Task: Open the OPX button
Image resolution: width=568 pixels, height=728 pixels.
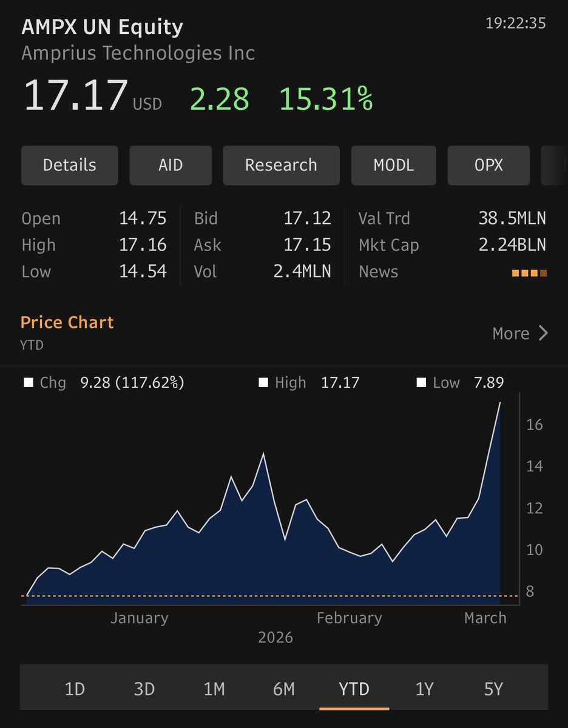Action: (489, 165)
